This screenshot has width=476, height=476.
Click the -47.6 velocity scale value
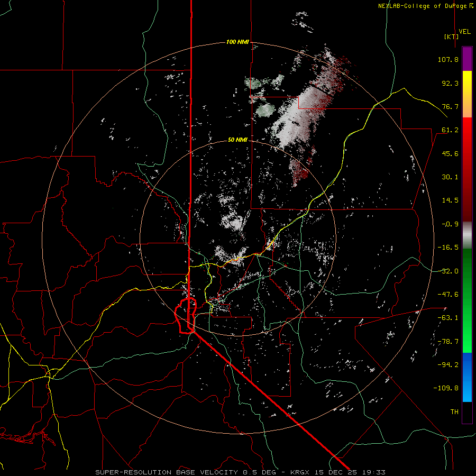(x=448, y=295)
